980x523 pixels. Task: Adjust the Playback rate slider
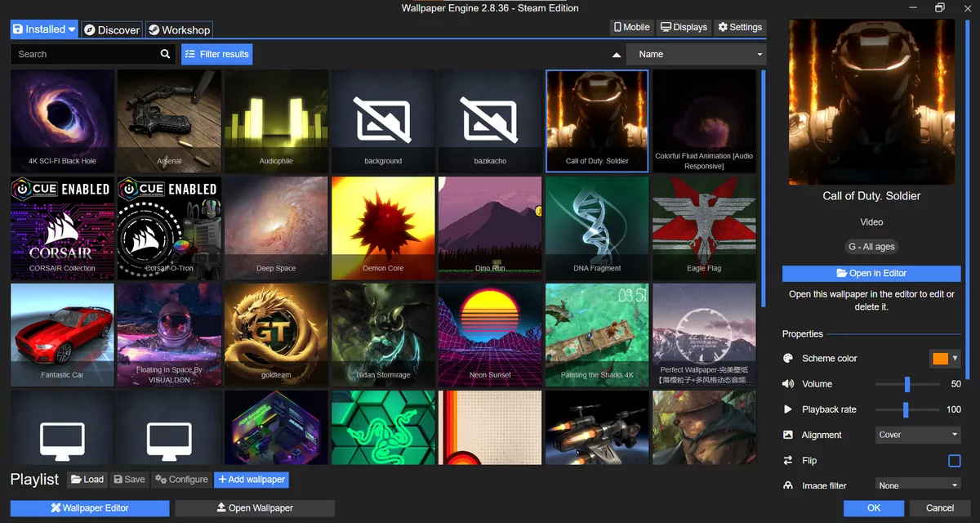coord(906,409)
